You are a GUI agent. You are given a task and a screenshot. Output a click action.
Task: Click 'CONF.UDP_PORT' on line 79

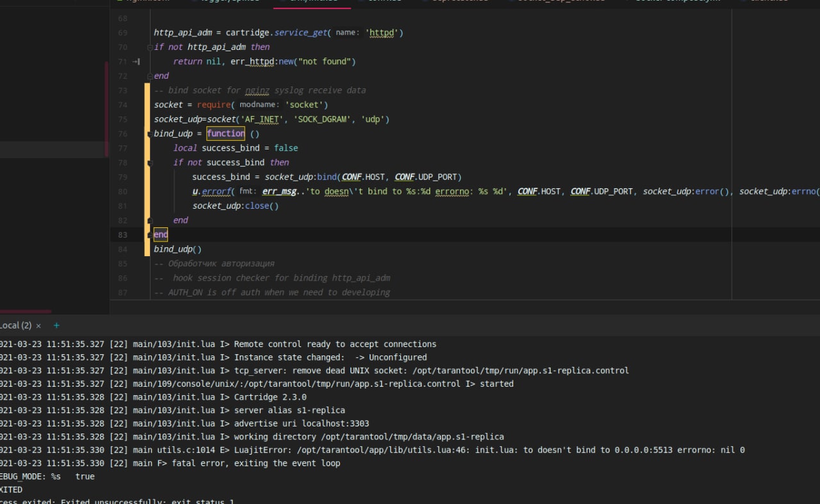coord(426,177)
